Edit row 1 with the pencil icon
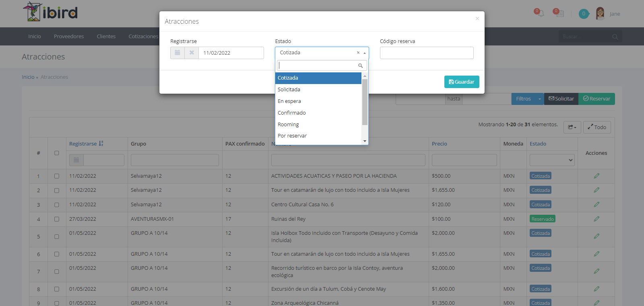Image resolution: width=644 pixels, height=306 pixels. [597, 176]
